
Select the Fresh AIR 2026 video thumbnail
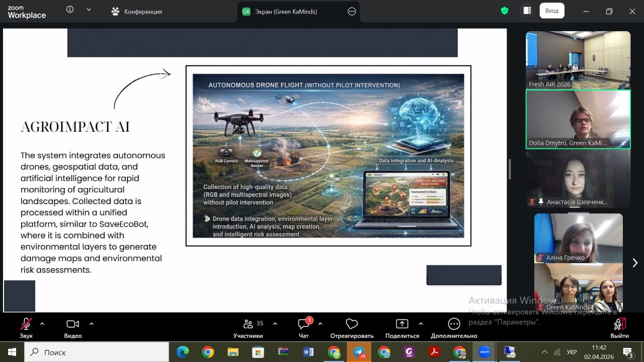[x=578, y=60]
